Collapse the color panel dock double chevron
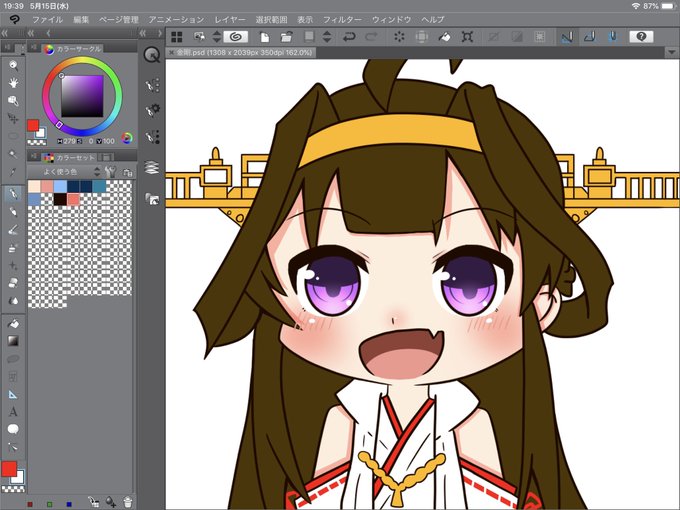 [x=31, y=33]
